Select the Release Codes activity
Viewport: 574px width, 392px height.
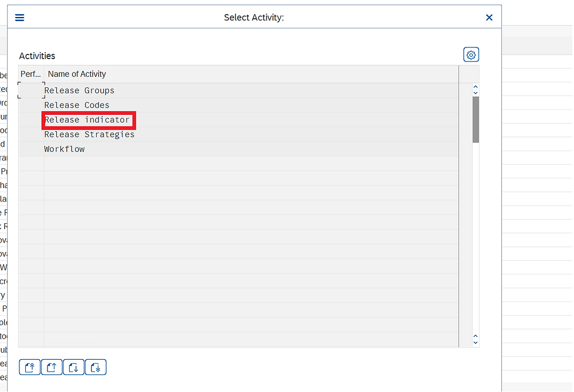[77, 105]
